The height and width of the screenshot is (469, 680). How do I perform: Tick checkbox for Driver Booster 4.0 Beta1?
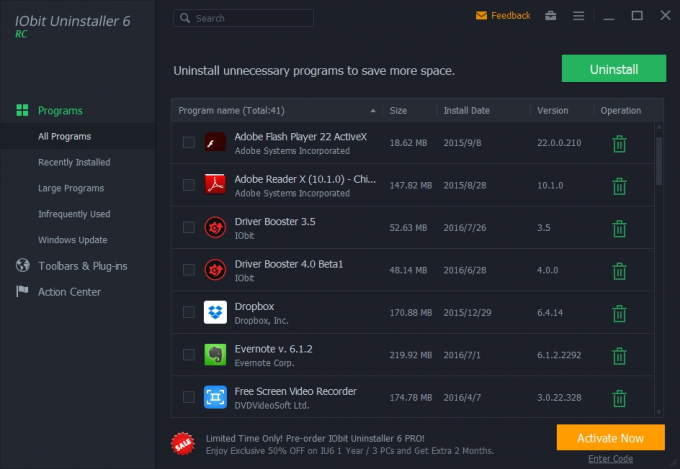(x=189, y=270)
